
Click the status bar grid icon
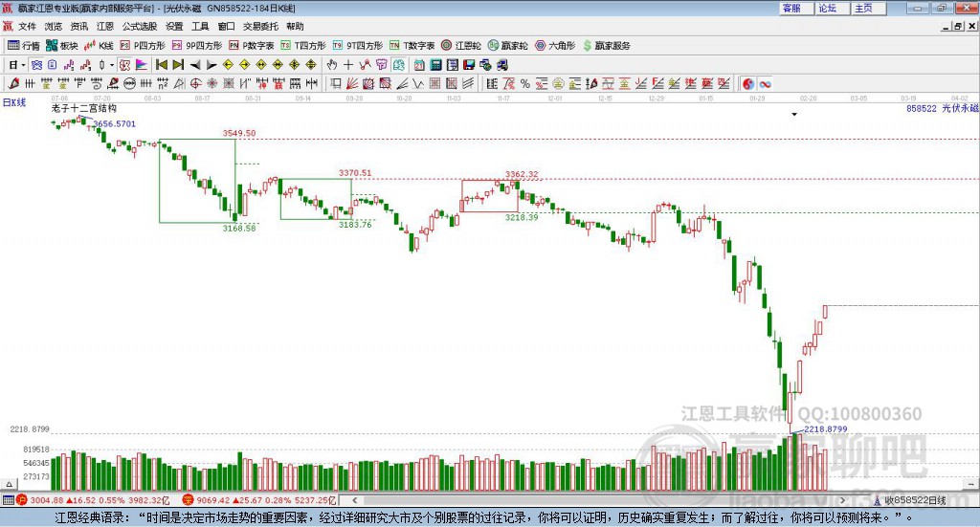[x=8, y=500]
